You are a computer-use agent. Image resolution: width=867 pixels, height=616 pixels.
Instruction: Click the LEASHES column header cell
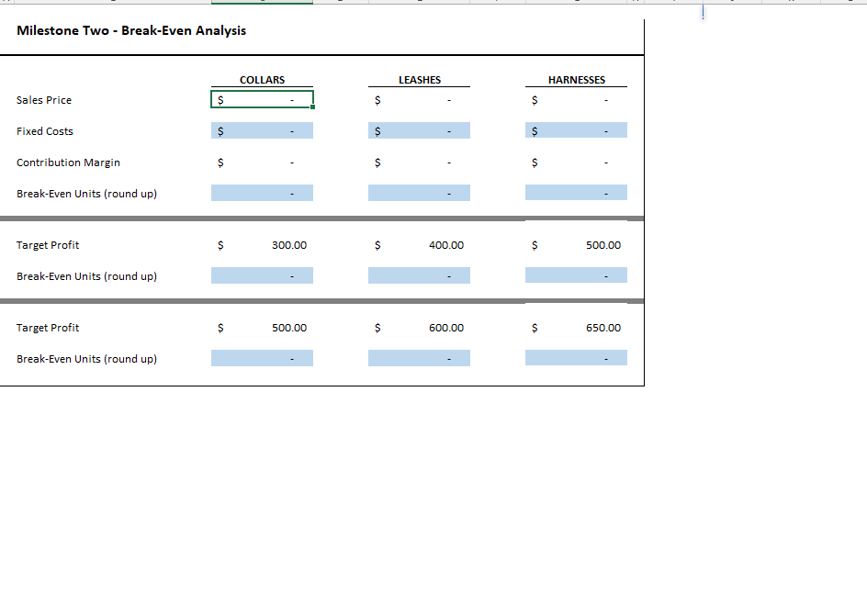(x=419, y=80)
